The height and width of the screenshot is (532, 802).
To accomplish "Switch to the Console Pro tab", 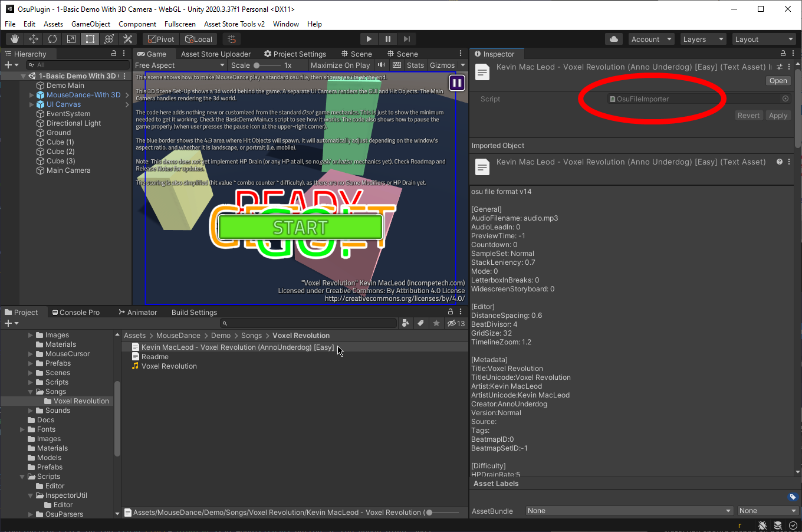I will coord(75,312).
